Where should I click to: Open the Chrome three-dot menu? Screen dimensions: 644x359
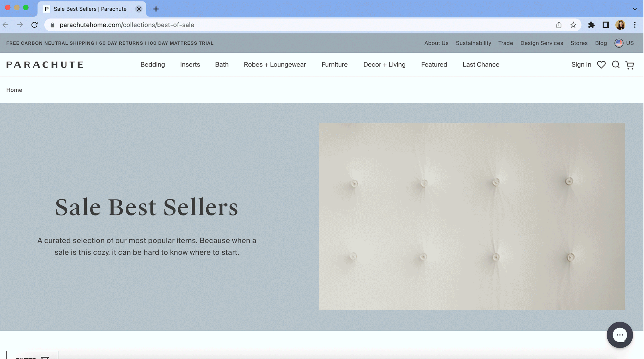coord(635,25)
